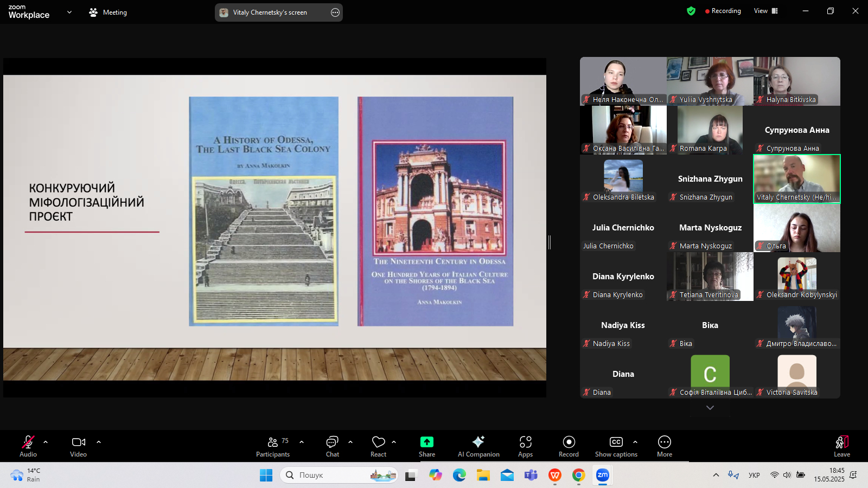Click the encryption shield icon
The width and height of the screenshot is (868, 488).
[x=691, y=11]
